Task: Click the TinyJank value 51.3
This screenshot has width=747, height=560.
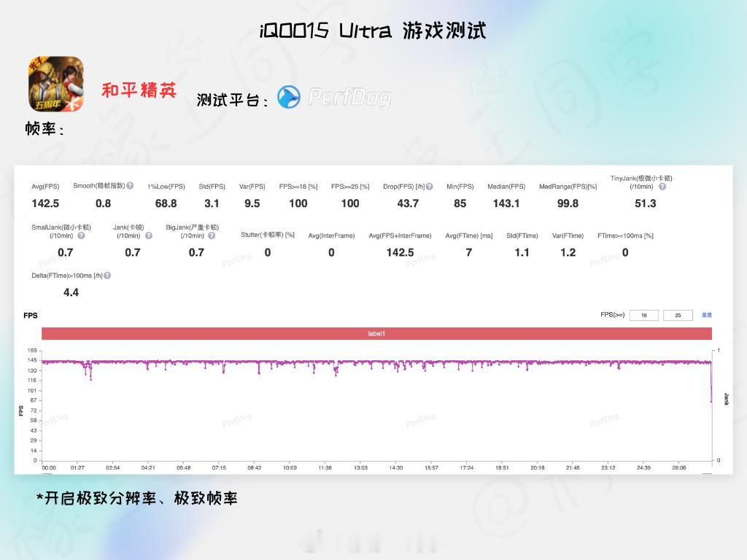Action: coord(645,203)
